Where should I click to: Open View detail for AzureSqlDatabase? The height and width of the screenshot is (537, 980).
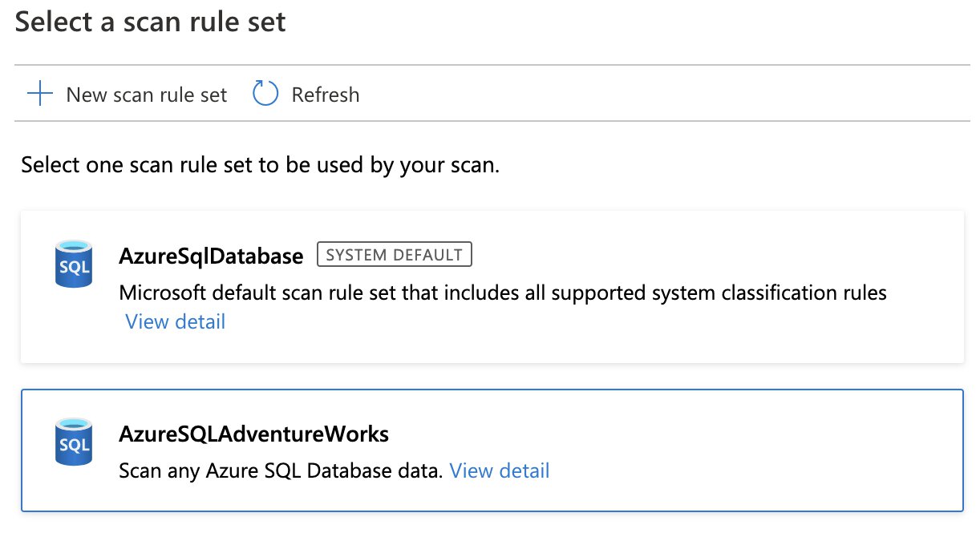pos(176,321)
